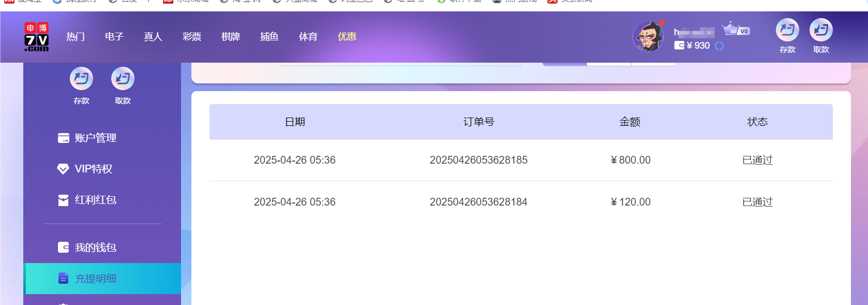
Task: Click the 存款 deposit icon in sidebar
Action: pyautogui.click(x=81, y=79)
